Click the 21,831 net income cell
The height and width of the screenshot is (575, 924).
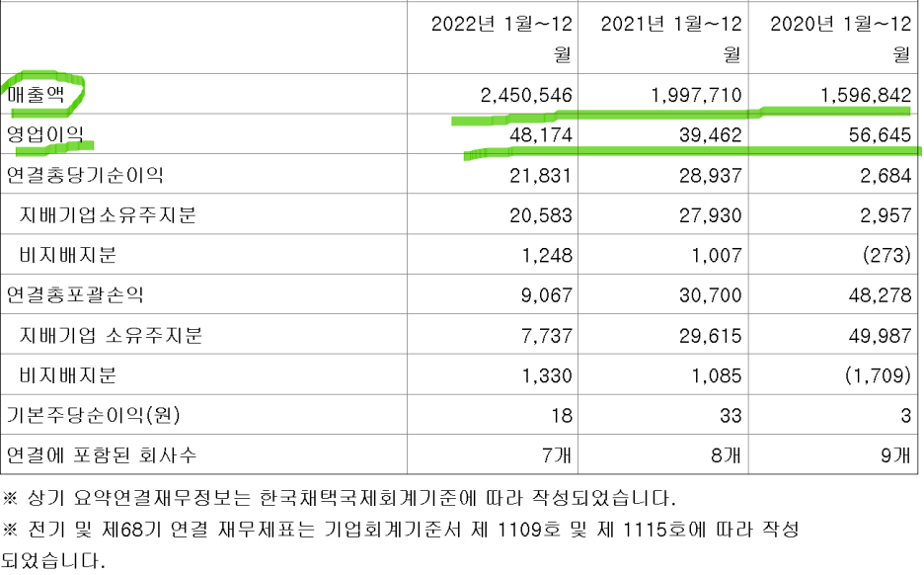tap(541, 176)
